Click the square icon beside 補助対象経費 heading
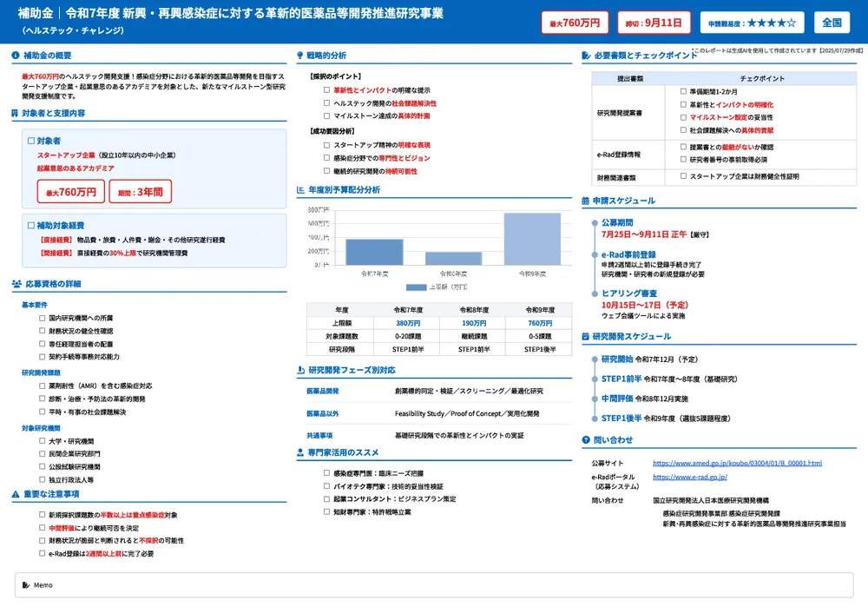868x613 pixels. [31, 226]
